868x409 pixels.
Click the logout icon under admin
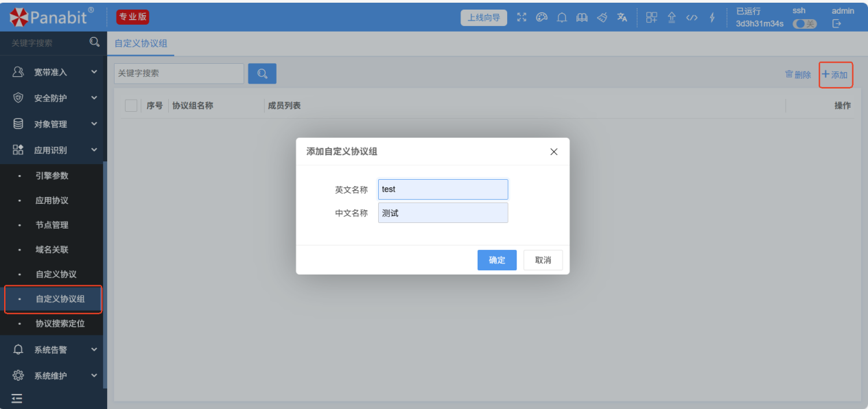[x=836, y=24]
